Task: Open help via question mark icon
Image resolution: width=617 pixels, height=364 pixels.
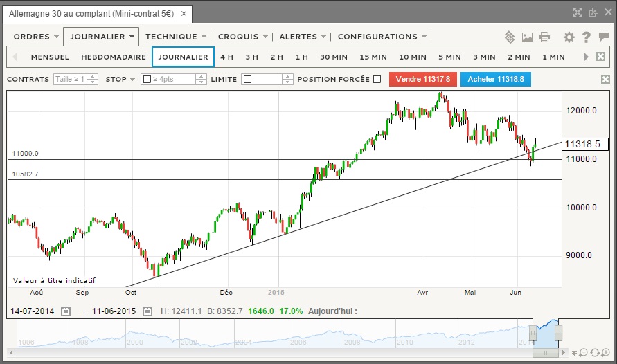Action: pos(586,37)
